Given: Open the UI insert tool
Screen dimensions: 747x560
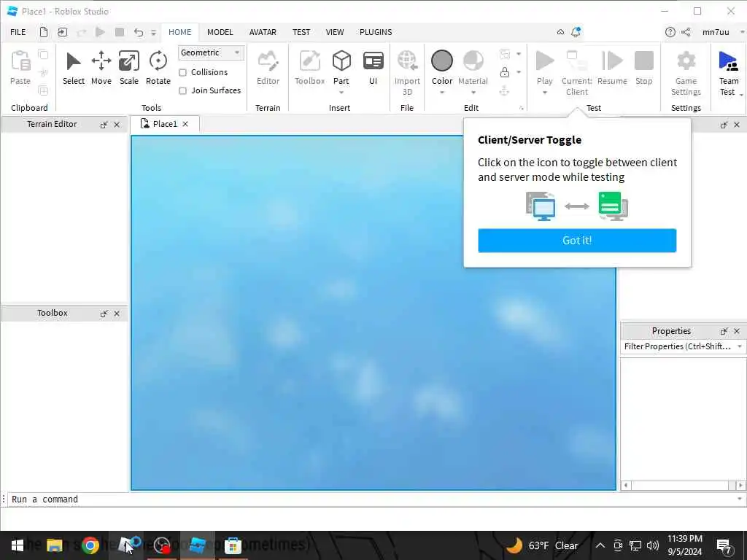Looking at the screenshot, I should 373,61.
